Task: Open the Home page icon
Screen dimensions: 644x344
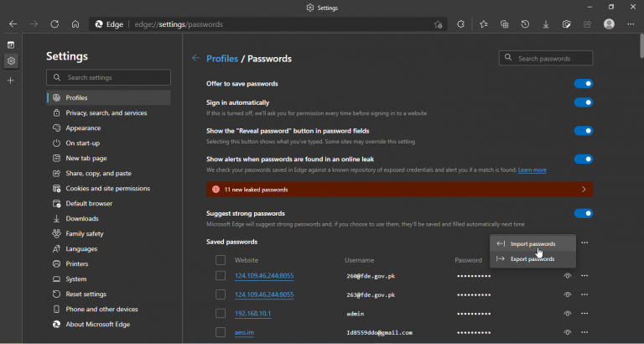Action: coord(75,24)
